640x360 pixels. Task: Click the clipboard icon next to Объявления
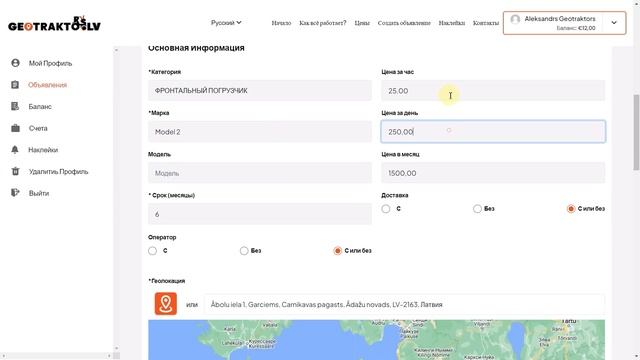tap(15, 84)
